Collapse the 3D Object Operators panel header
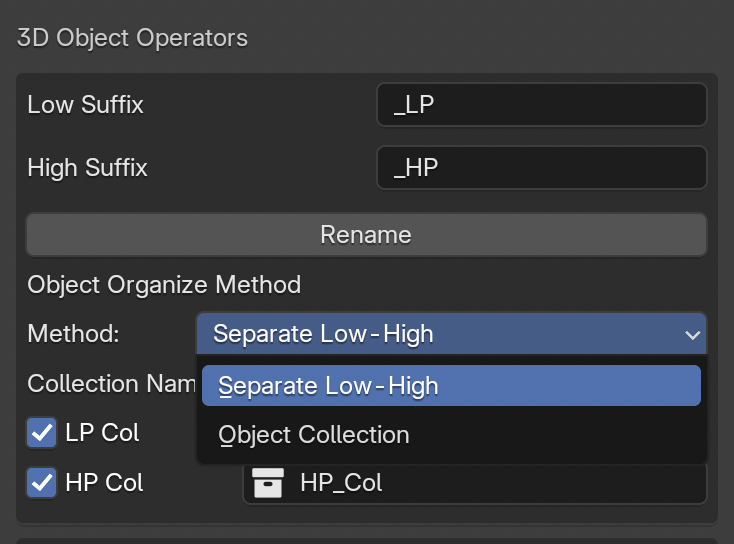 (x=132, y=39)
